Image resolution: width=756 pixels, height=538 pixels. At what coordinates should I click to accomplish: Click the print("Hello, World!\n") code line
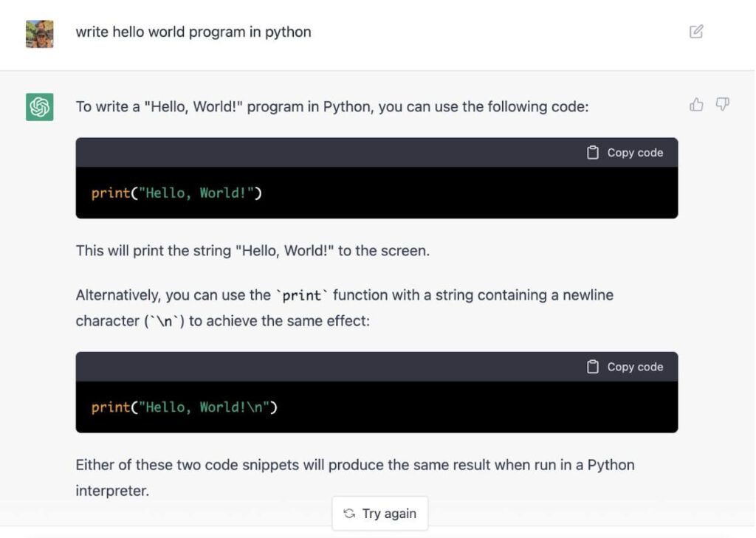(184, 407)
